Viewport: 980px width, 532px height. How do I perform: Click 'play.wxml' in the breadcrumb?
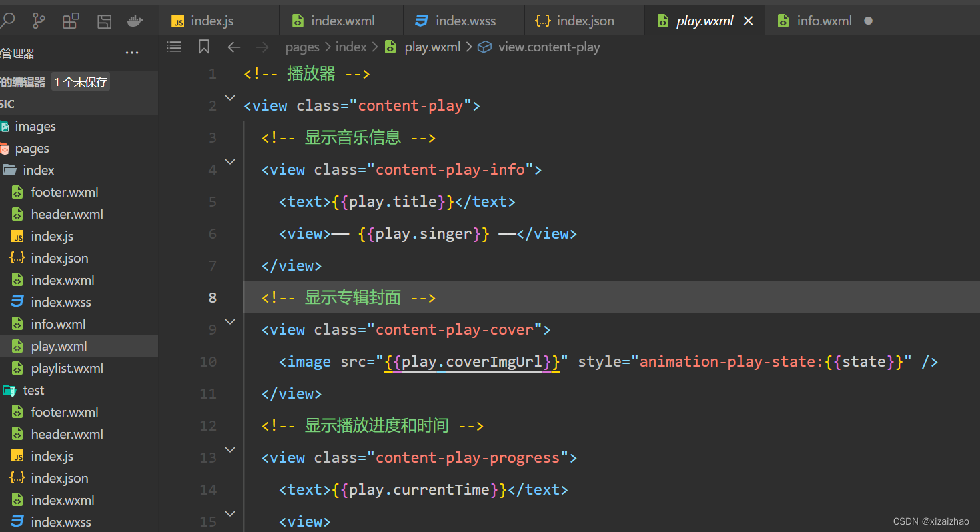point(432,47)
